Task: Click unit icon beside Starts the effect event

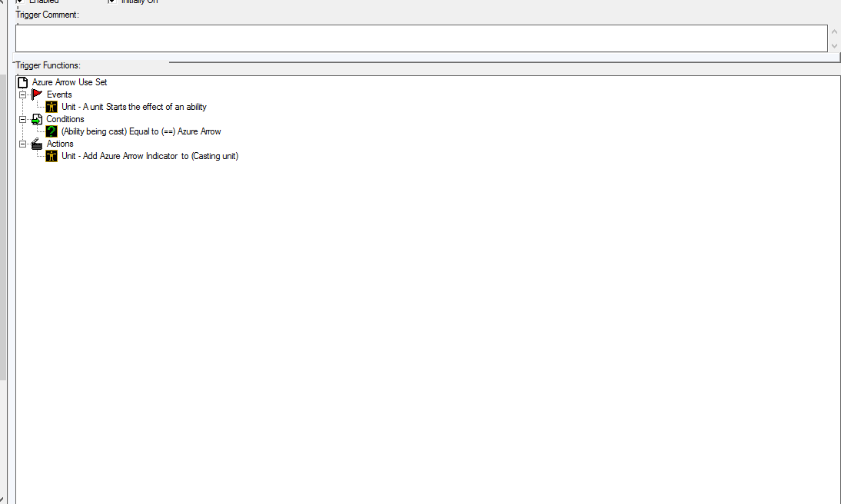Action: 52,107
